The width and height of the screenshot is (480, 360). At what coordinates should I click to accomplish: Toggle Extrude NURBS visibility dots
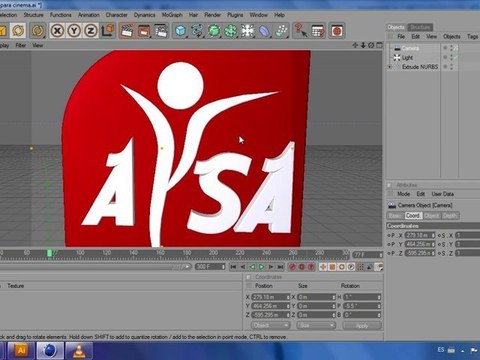tap(452, 67)
